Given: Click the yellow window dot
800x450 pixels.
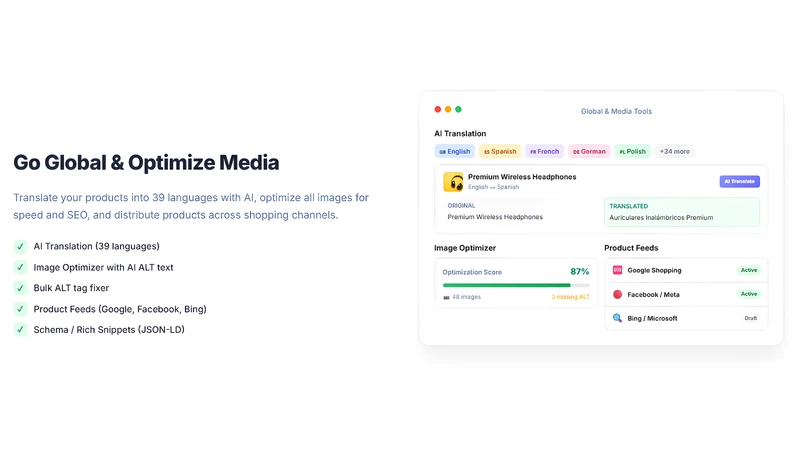Looking at the screenshot, I should pos(448,109).
